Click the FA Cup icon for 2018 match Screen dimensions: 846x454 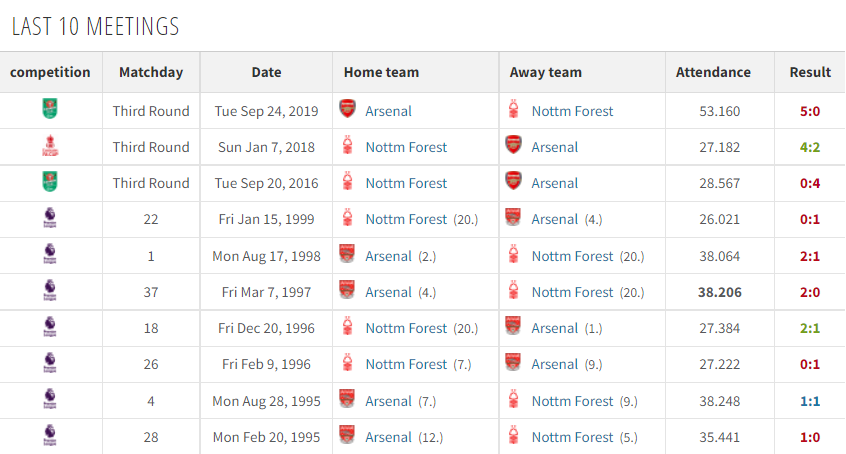[x=50, y=146]
